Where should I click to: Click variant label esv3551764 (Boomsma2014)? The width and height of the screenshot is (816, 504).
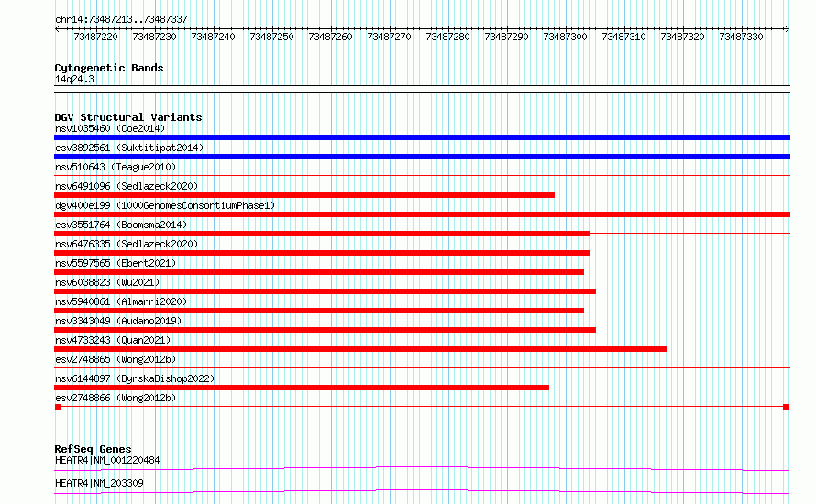(x=121, y=225)
